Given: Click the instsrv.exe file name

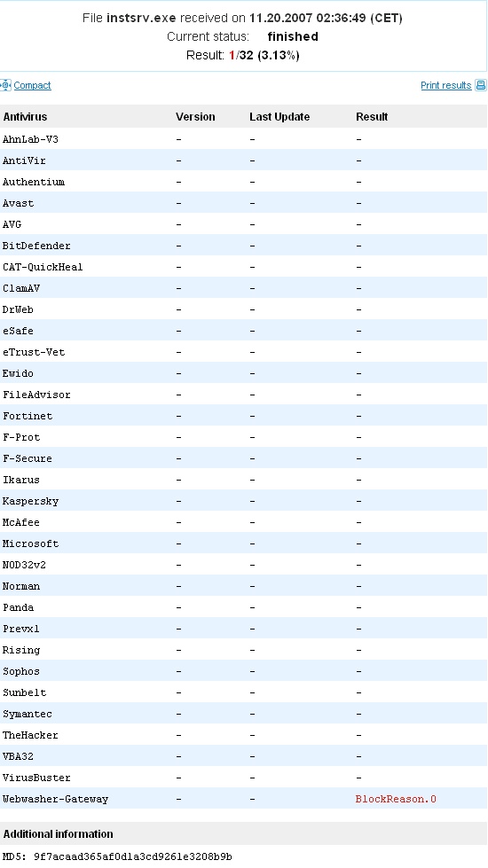Looking at the screenshot, I should [141, 18].
